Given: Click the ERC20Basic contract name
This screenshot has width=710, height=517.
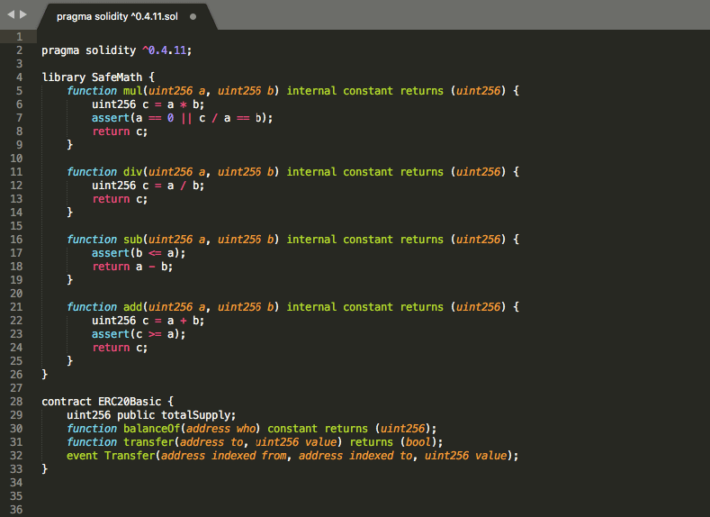Looking at the screenshot, I should point(129,401).
